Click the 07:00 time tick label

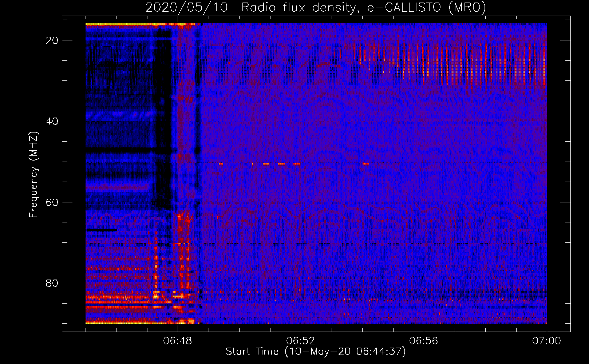[546, 341]
